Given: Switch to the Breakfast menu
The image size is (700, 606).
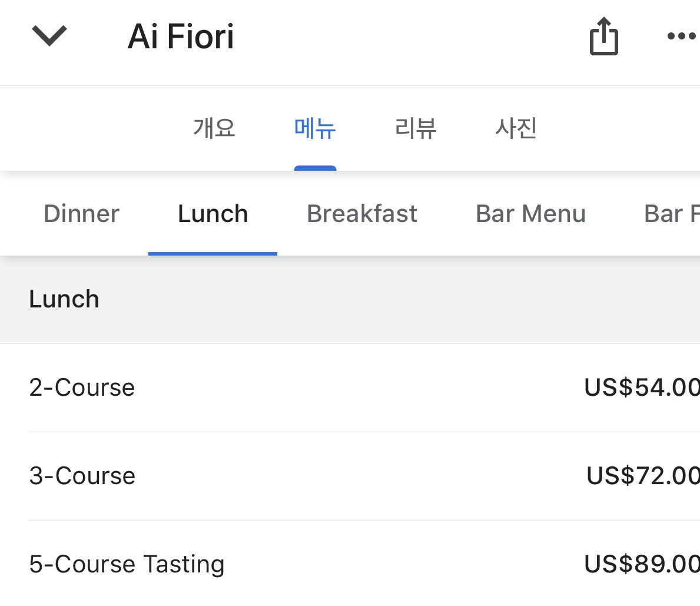Looking at the screenshot, I should pyautogui.click(x=362, y=214).
